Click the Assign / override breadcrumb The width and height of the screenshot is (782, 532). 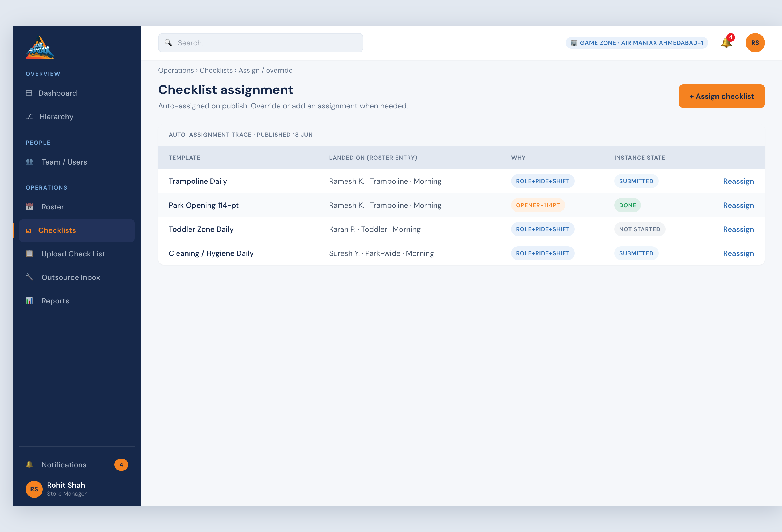coord(265,70)
